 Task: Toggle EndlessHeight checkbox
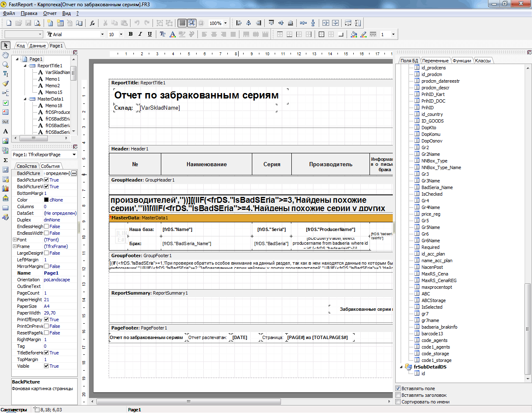(47, 226)
